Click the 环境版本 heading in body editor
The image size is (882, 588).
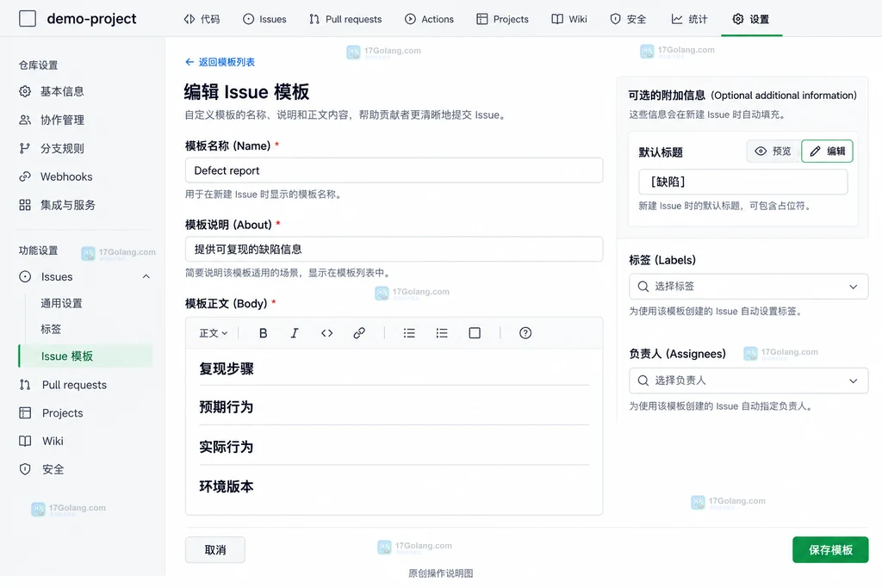[227, 486]
